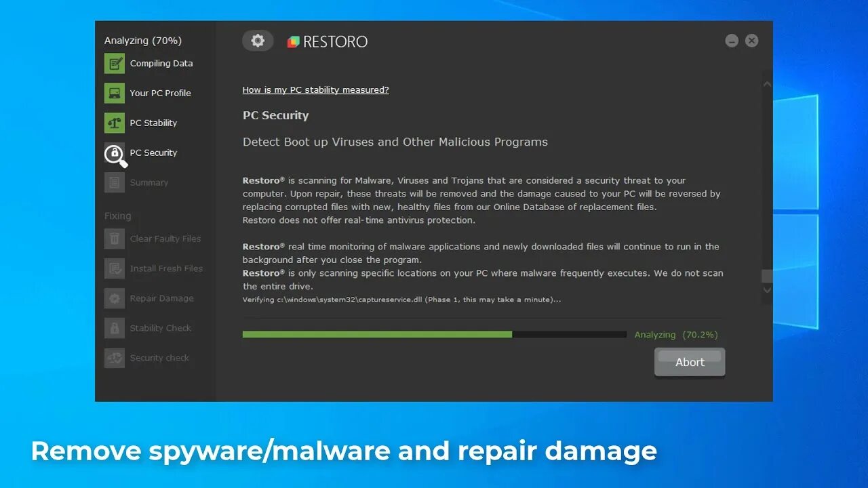Click the PC Stability scale icon

115,123
